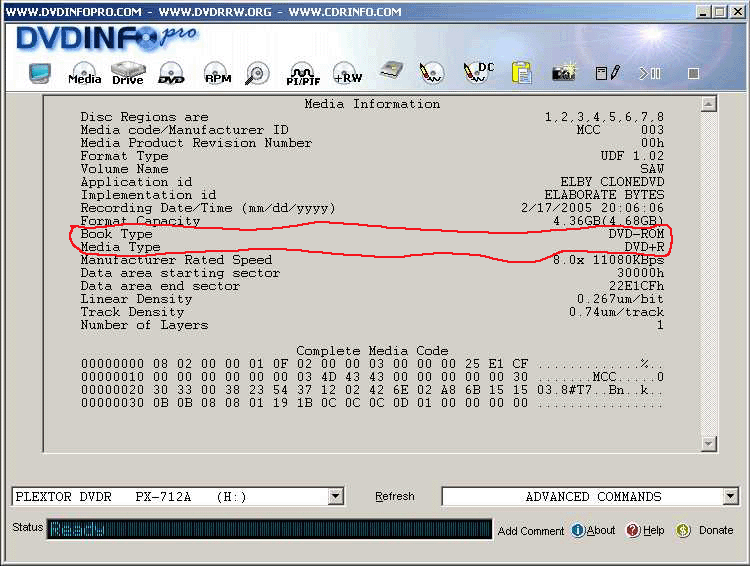Viewport: 750px width, 566px height.
Task: Minimize the DVDInfoPro window
Action: (x=702, y=12)
